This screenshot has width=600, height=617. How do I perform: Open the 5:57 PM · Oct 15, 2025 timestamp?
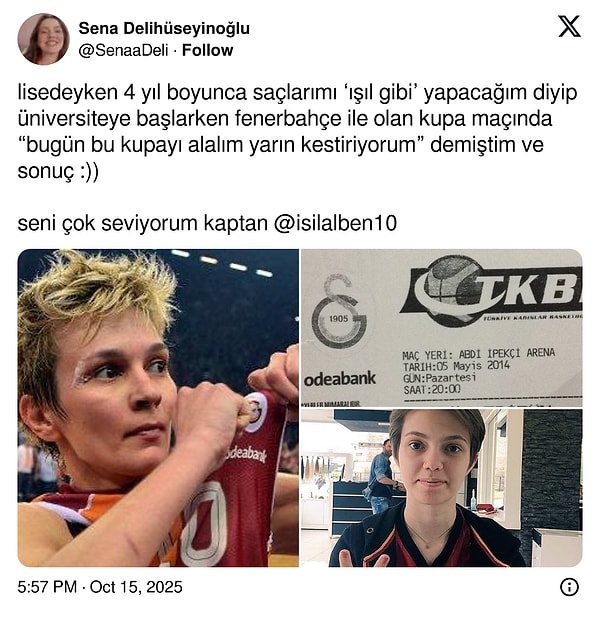(100, 587)
